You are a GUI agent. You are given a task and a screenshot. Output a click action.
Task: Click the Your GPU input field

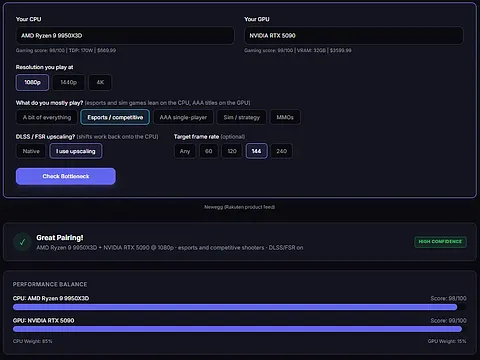[x=354, y=36]
